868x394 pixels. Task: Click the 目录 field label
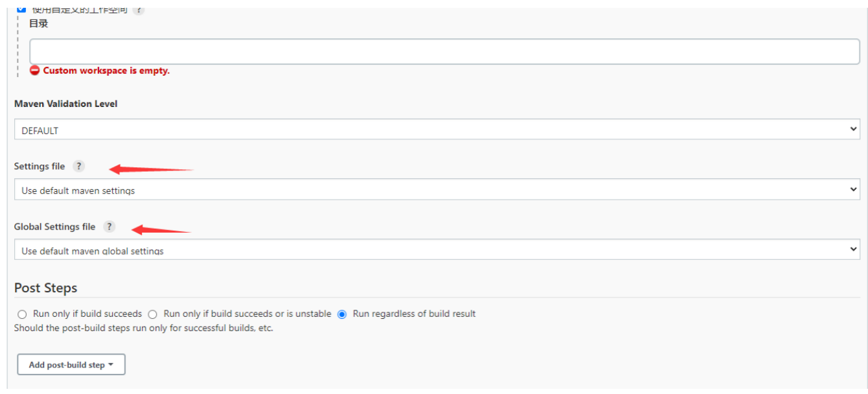coord(38,24)
